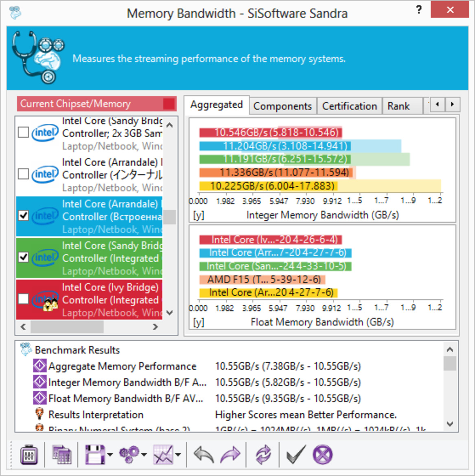Click the red swatch on Current Chipset/Memory

coord(169,103)
